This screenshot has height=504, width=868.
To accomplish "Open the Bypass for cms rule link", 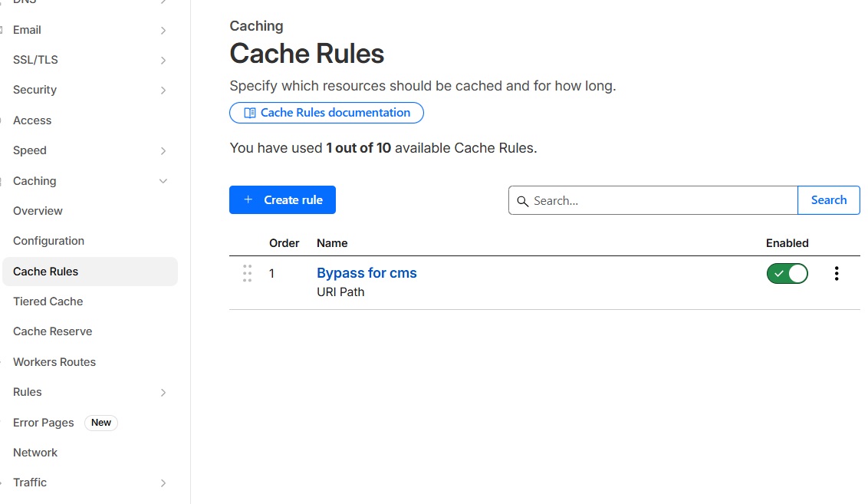I will [367, 273].
